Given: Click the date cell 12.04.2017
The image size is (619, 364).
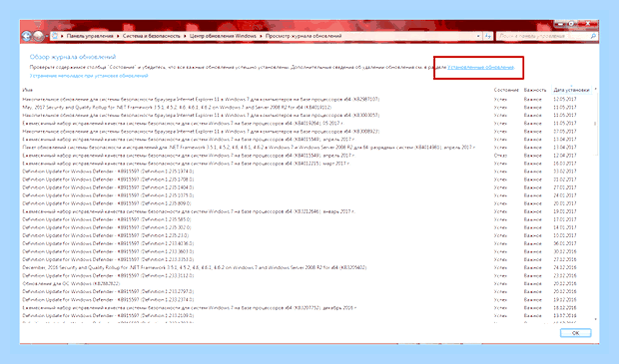Looking at the screenshot, I should coord(565,155).
